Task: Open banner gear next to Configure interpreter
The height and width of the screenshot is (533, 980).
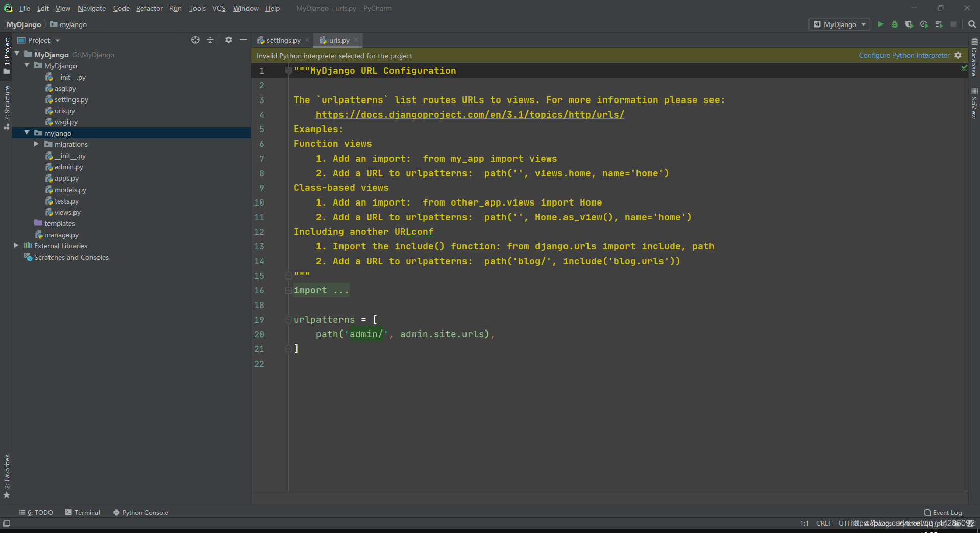Action: [958, 55]
